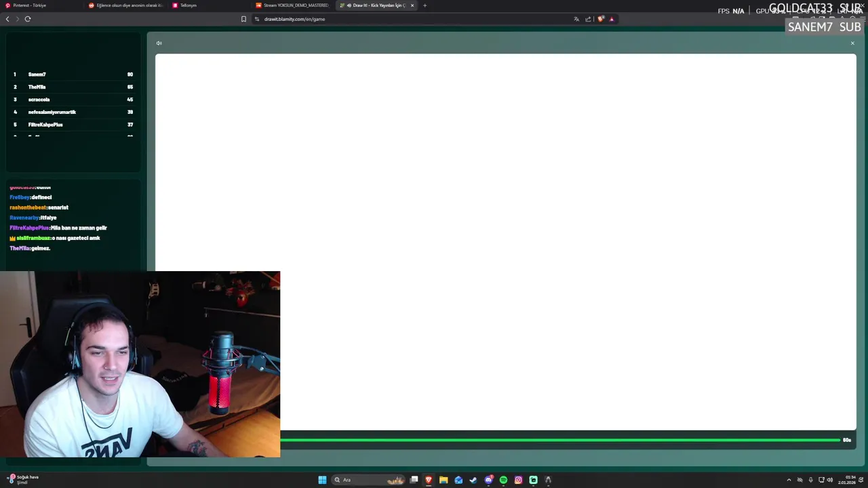Open network settings tray icon
This screenshot has height=488, width=868.
tap(821, 480)
